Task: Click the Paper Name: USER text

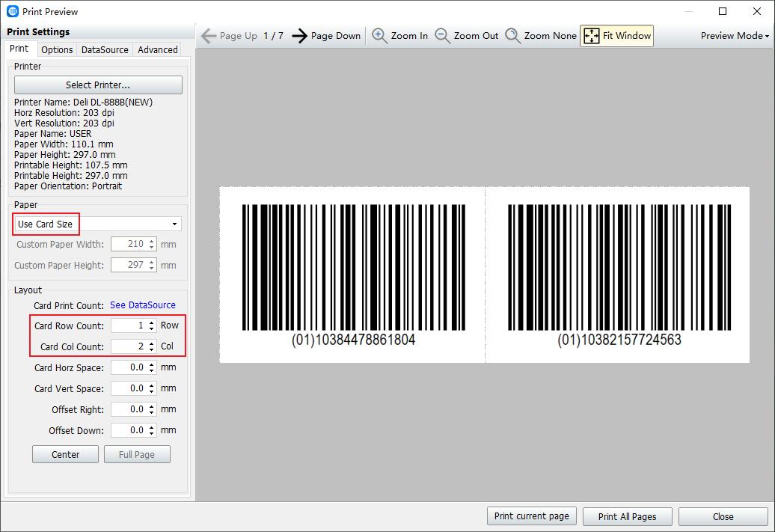Action: [x=53, y=134]
